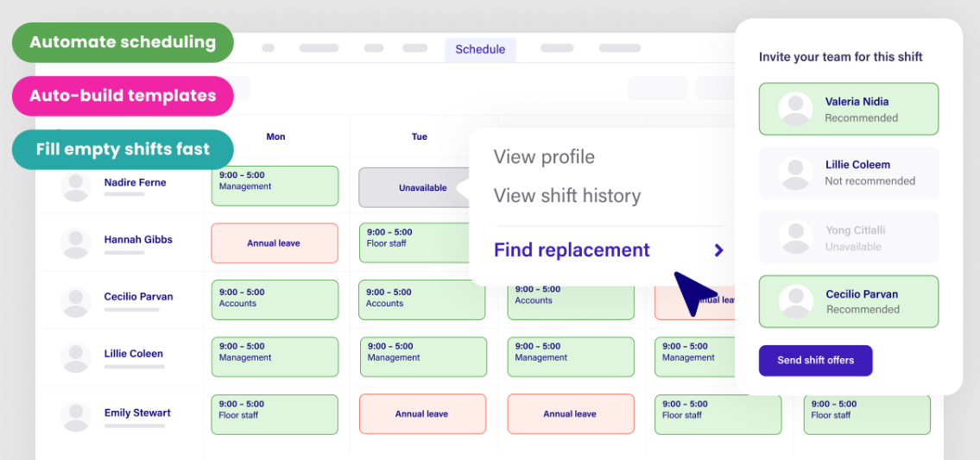Click the Lillie Coleen name in schedule
This screenshot has width=980, height=460.
pos(133,353)
